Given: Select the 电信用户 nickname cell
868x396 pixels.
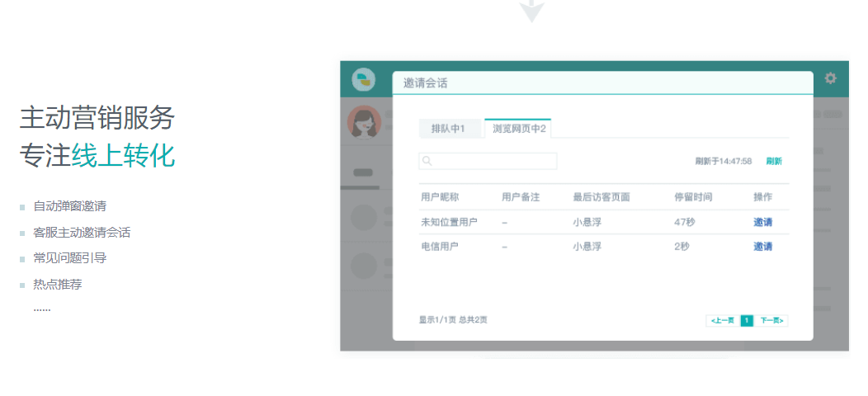Looking at the screenshot, I should tap(440, 247).
